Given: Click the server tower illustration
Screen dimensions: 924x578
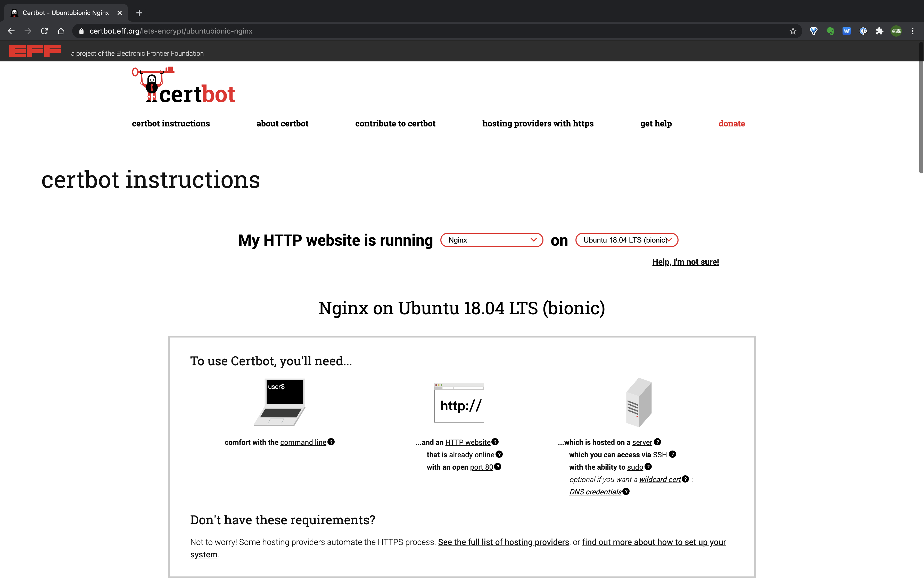Looking at the screenshot, I should coord(639,402).
